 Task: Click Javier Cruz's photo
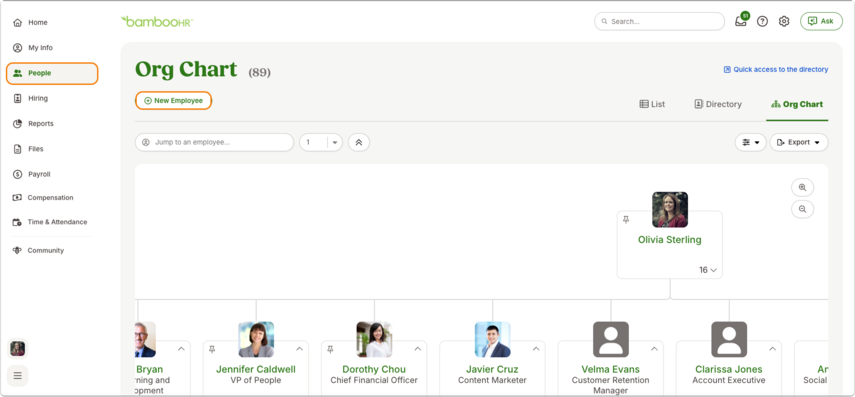[x=492, y=339]
